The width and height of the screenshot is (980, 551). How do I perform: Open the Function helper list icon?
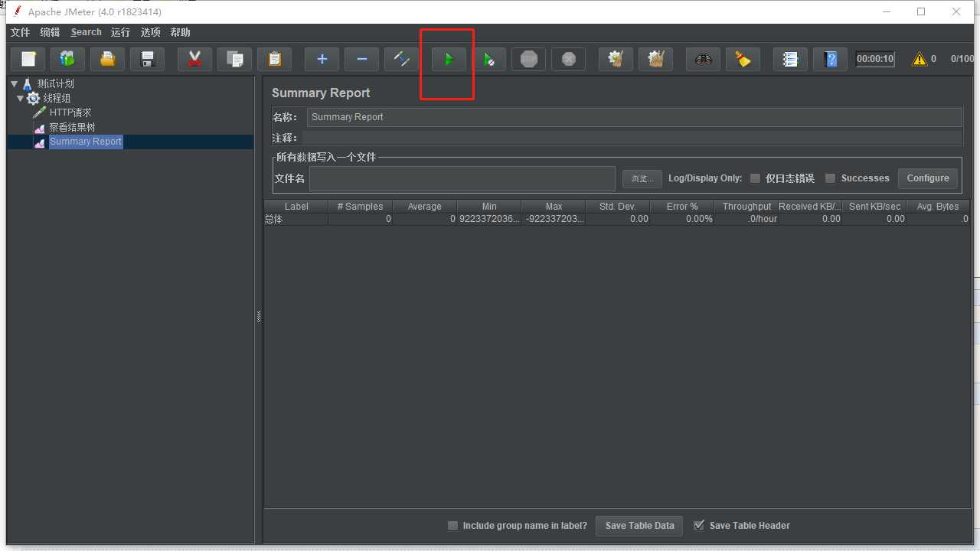click(791, 59)
